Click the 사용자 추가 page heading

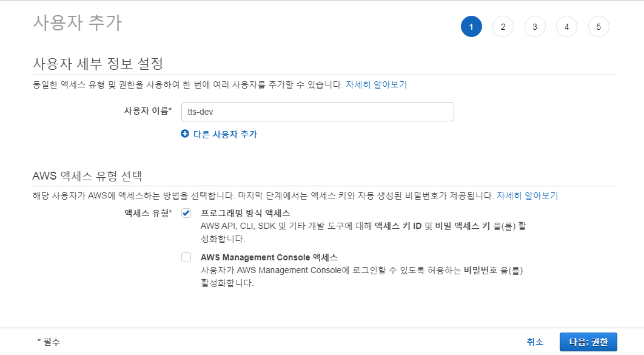77,22
